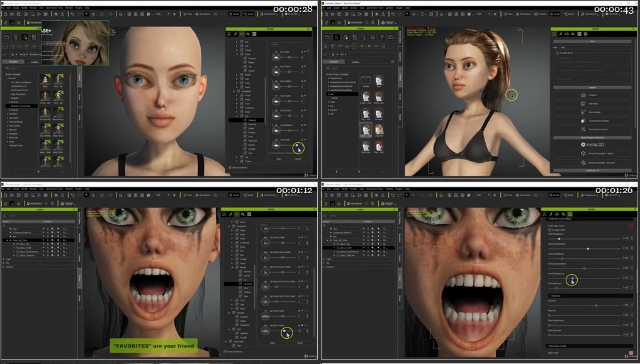Screen dimensions: 640x364
Task: Activate the Rotate tool in the 00:01:12 frame
Action: pyautogui.click(x=101, y=195)
